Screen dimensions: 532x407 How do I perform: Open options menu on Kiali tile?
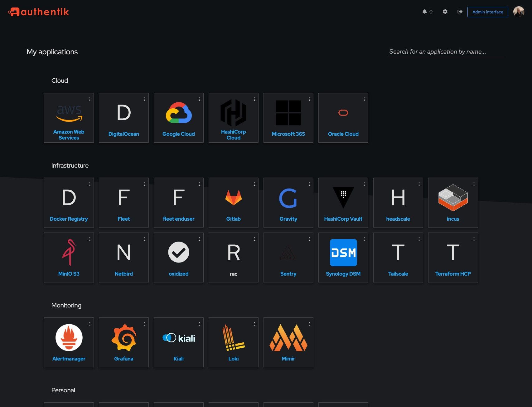coord(200,324)
